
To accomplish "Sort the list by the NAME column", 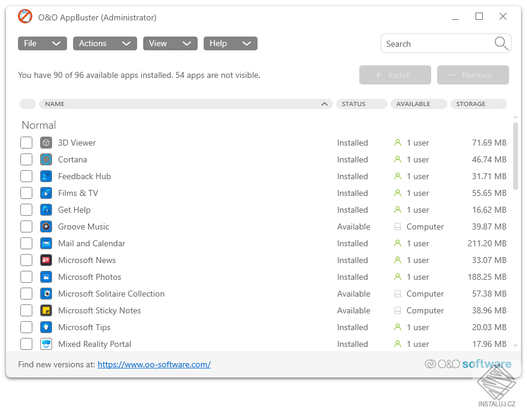I will pyautogui.click(x=186, y=104).
